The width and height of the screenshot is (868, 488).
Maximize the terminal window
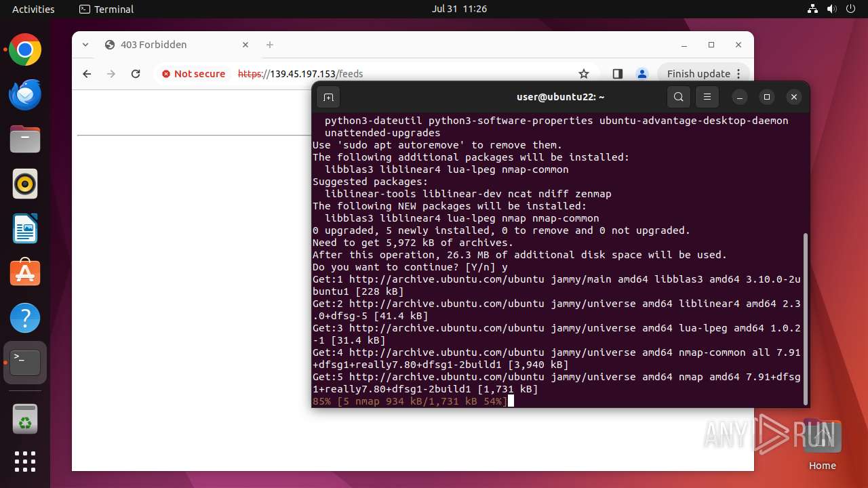tap(767, 97)
